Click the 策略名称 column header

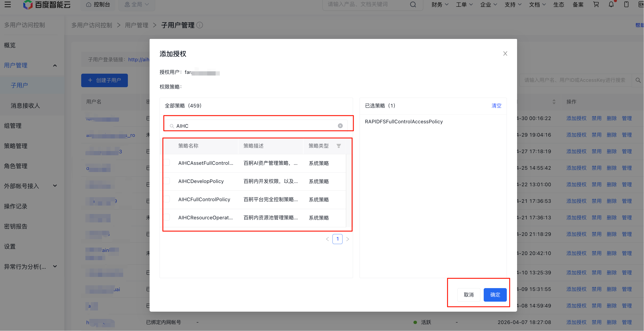point(188,146)
